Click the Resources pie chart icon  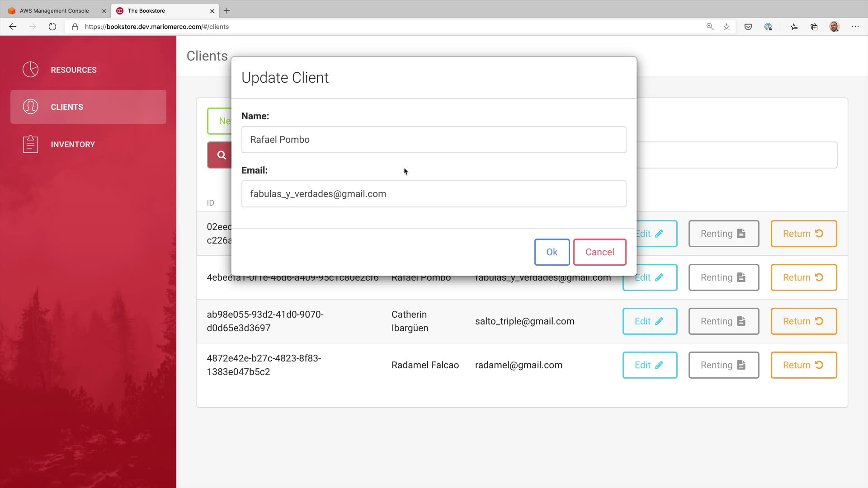pyautogui.click(x=30, y=70)
